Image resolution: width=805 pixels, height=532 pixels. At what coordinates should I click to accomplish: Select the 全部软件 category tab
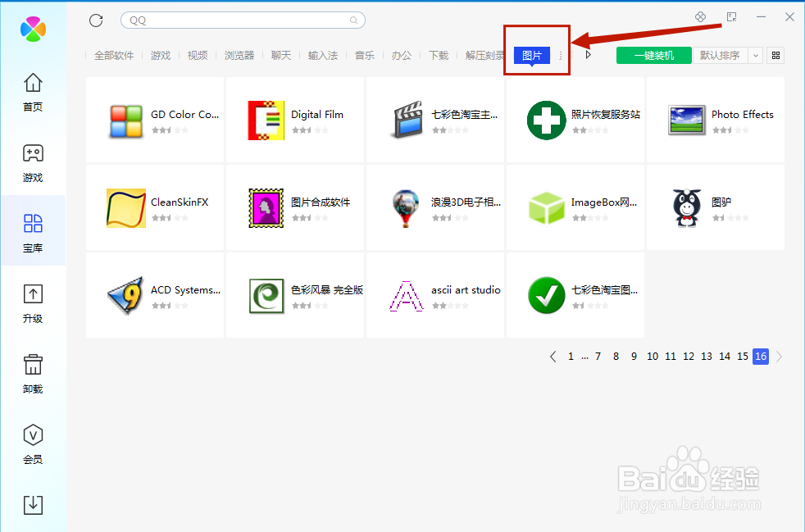[x=114, y=56]
